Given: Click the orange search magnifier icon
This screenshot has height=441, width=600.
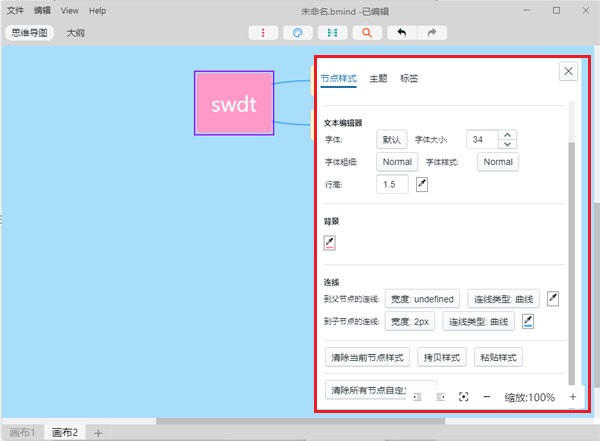Looking at the screenshot, I should click(x=367, y=33).
